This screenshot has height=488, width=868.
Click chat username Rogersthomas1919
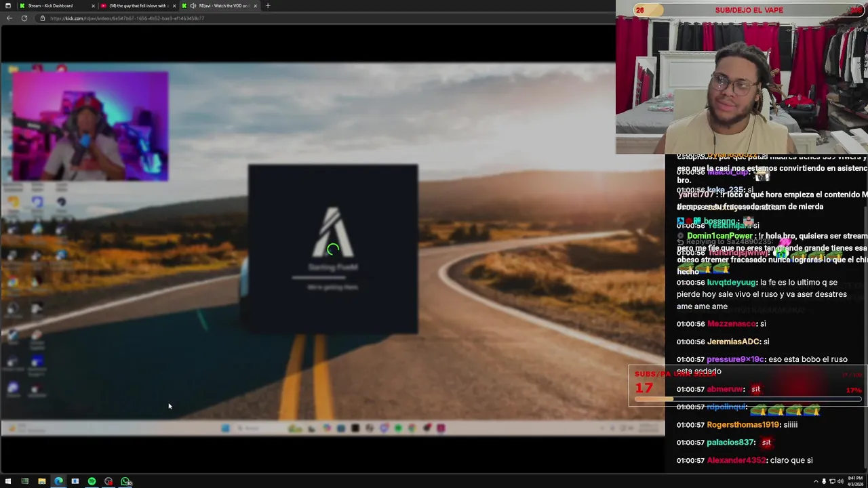[x=743, y=425]
